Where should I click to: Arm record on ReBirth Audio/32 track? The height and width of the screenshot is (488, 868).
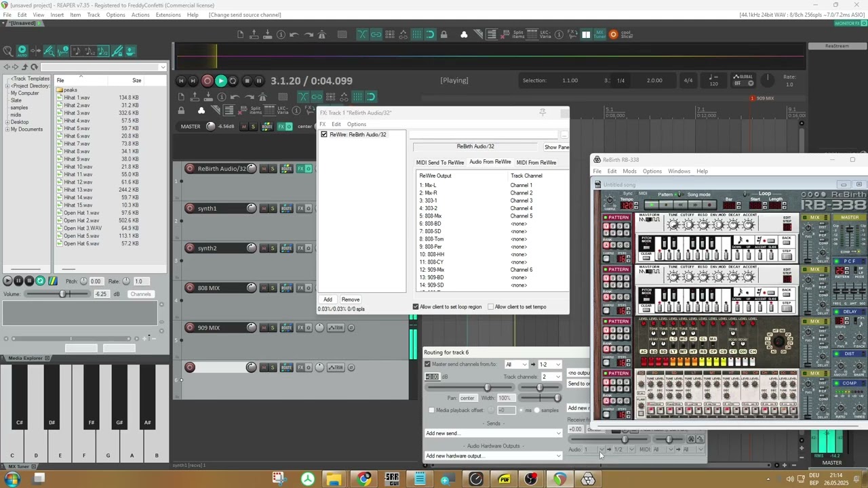click(190, 169)
